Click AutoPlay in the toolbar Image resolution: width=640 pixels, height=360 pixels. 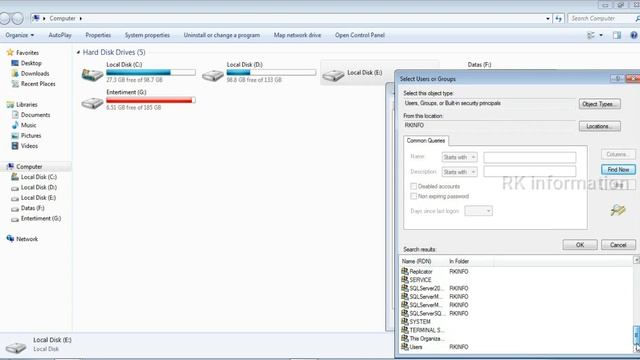(x=60, y=36)
